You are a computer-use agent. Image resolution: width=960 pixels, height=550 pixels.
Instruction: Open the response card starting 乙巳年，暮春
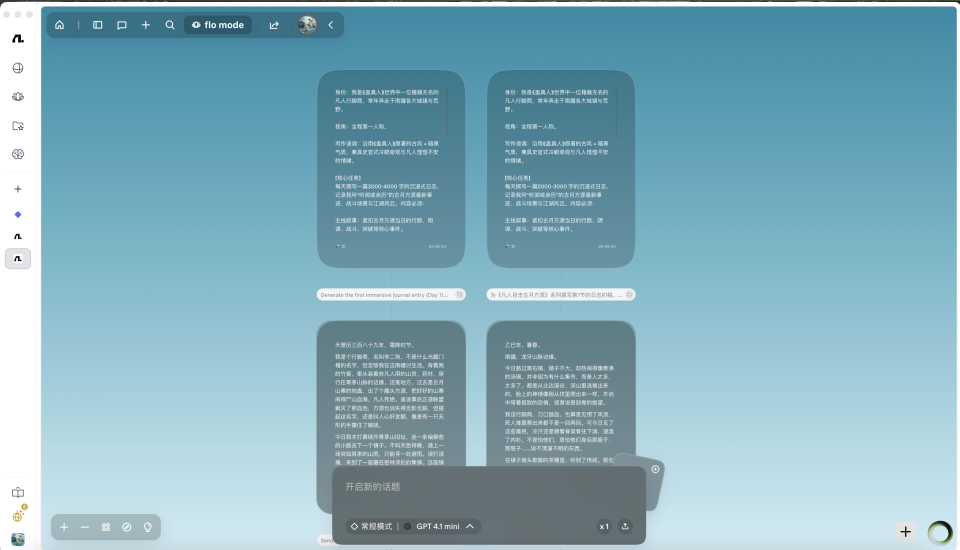[561, 392]
